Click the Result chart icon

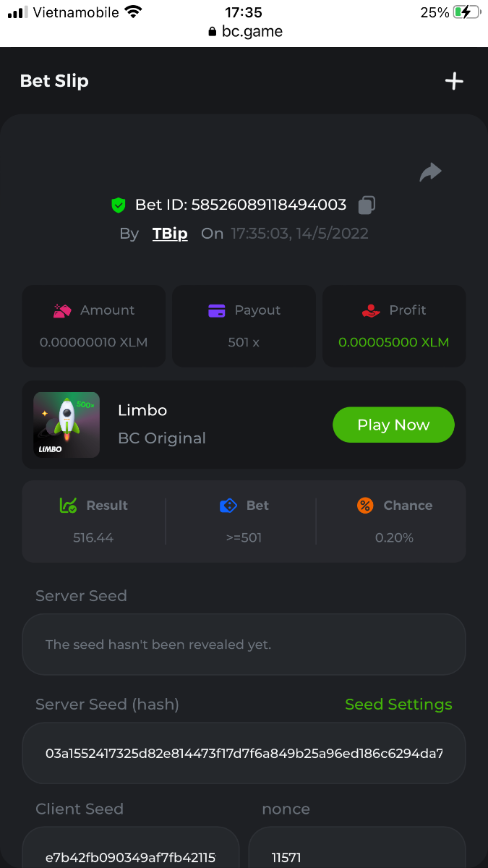(x=68, y=506)
